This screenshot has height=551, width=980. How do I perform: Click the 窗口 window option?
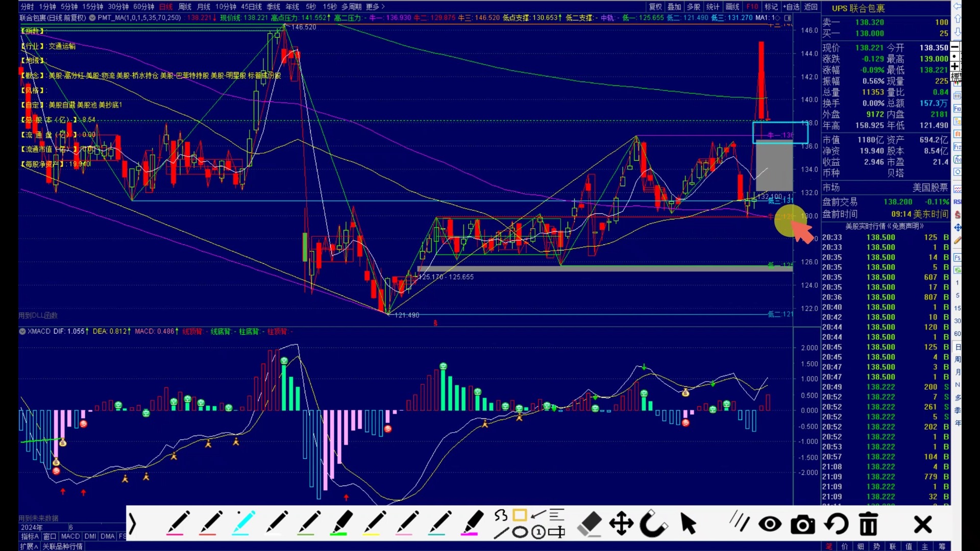[50, 536]
